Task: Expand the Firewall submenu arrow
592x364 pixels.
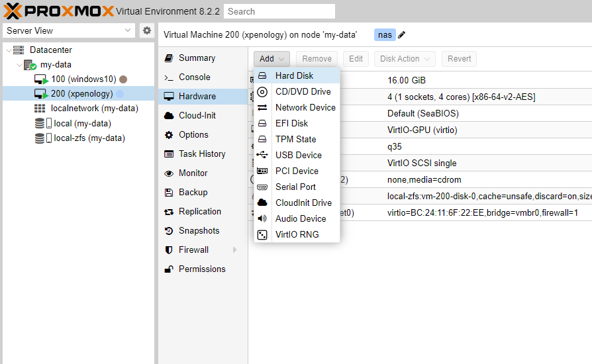Action: pos(235,250)
